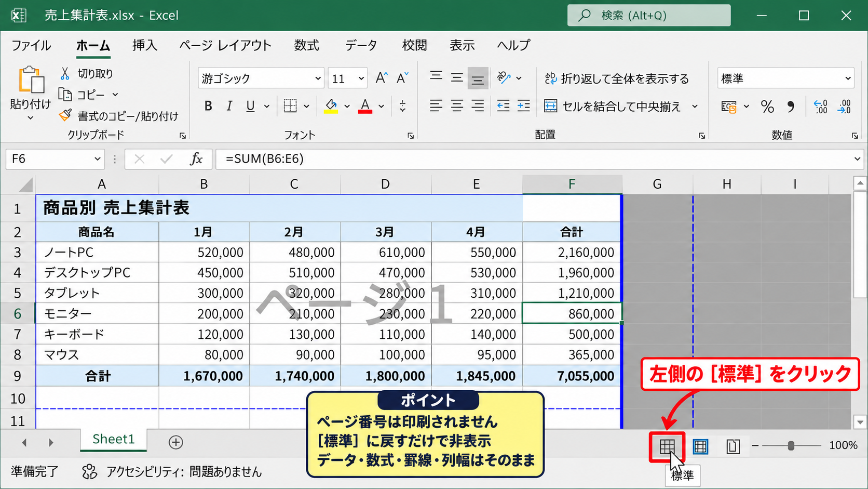Select the Sheet1 sheet tab
The image size is (868, 489).
tap(114, 439)
